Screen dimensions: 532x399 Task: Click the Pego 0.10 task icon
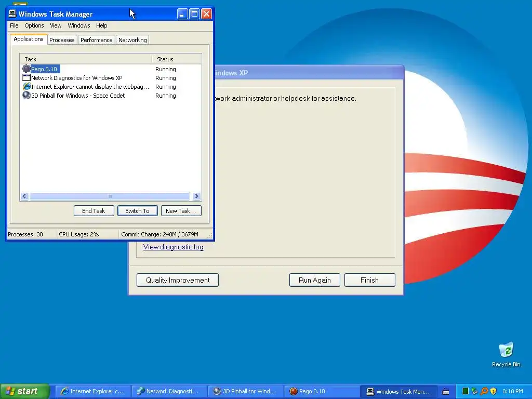(26, 69)
